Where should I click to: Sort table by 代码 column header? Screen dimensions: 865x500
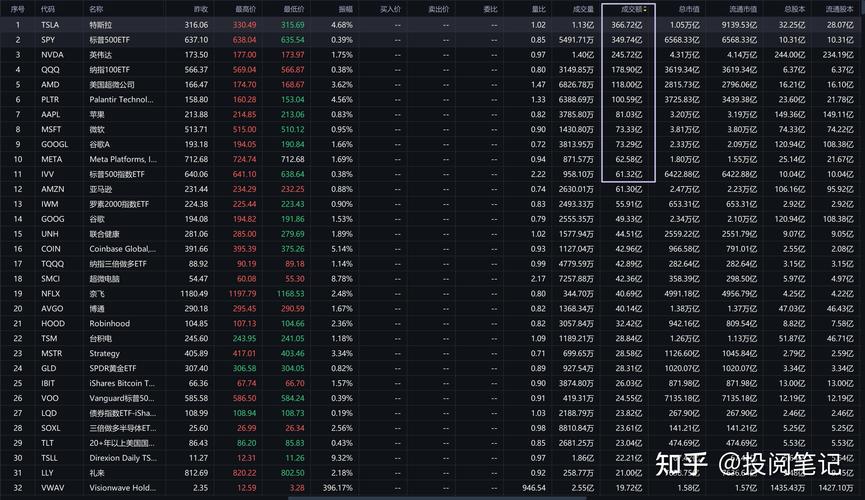tap(47, 9)
